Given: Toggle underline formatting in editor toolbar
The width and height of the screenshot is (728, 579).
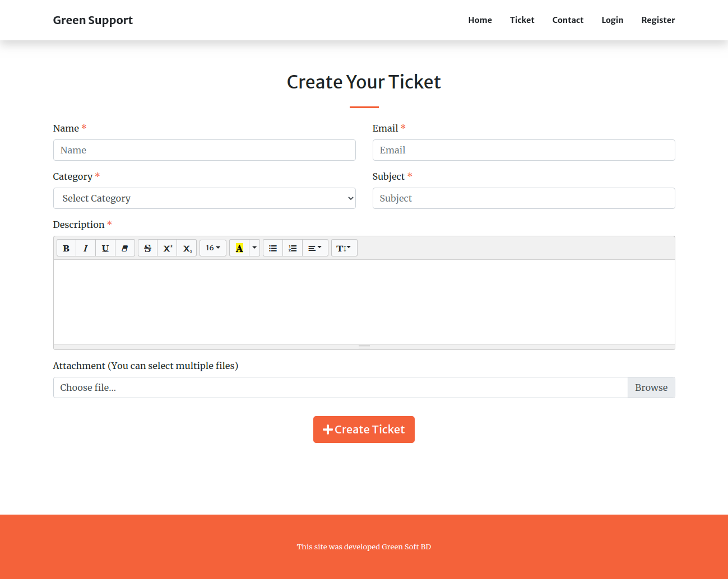Looking at the screenshot, I should point(105,248).
